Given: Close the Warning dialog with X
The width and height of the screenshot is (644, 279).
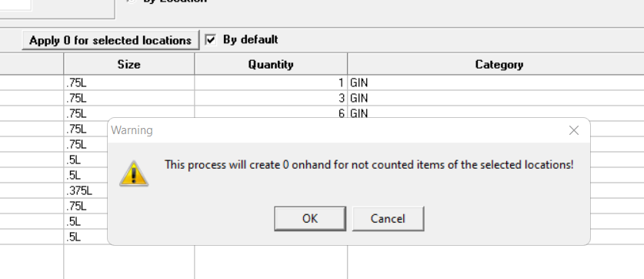Looking at the screenshot, I should [574, 130].
